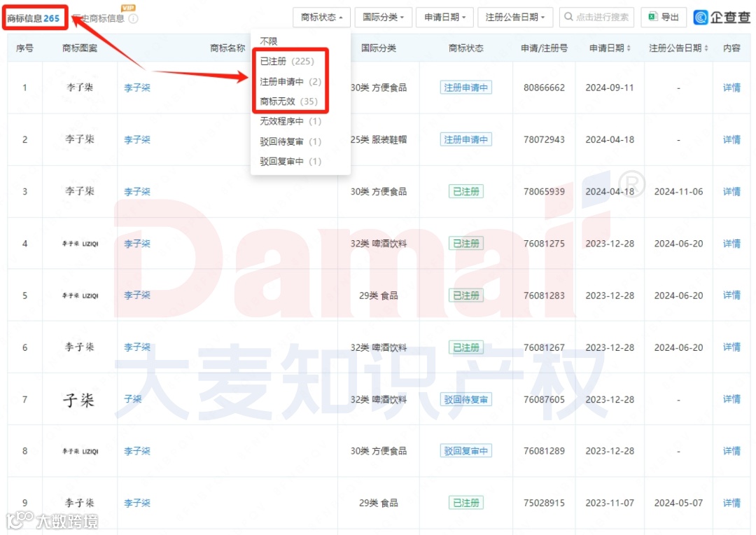Click the 李子柒 name link in row 9
This screenshot has width=756, height=535.
pyautogui.click(x=137, y=503)
